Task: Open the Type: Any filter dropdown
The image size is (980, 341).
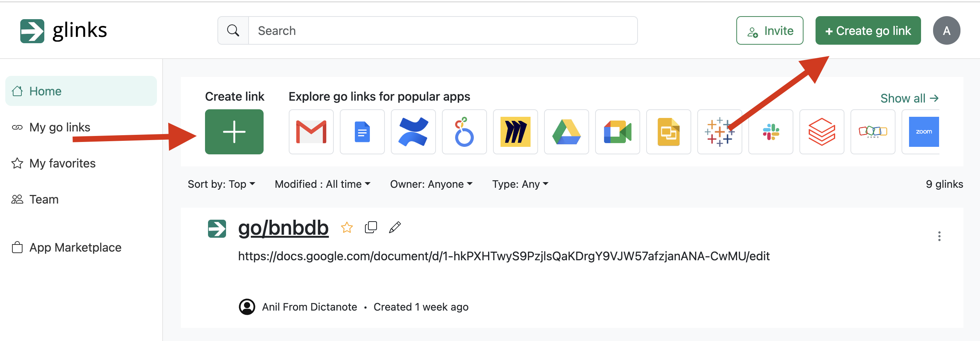Action: click(520, 184)
